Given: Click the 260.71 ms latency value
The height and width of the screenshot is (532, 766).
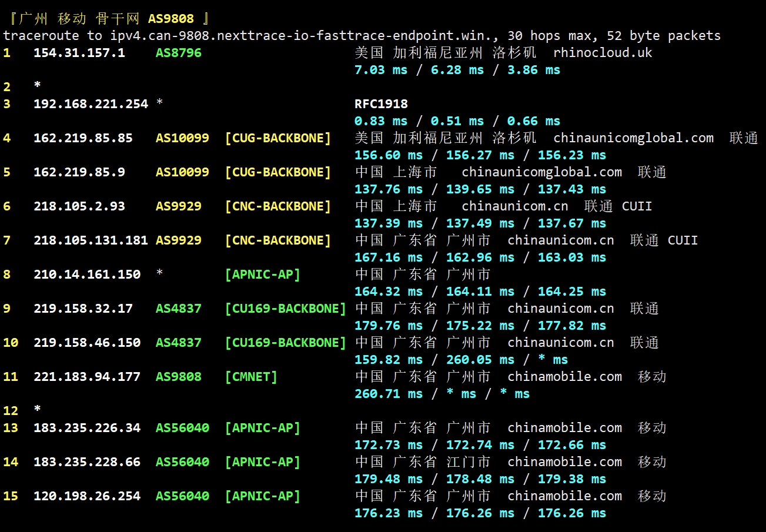Looking at the screenshot, I should coord(388,394).
